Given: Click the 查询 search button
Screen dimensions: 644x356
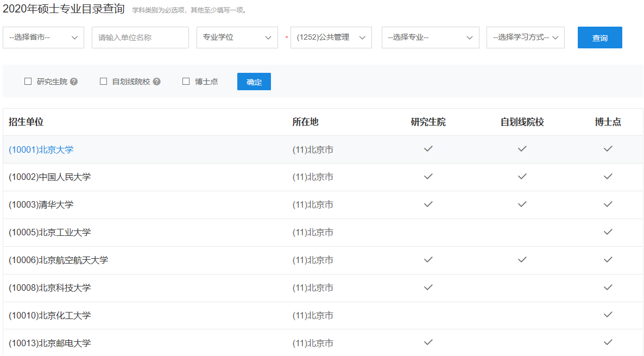Looking at the screenshot, I should click(x=599, y=38).
